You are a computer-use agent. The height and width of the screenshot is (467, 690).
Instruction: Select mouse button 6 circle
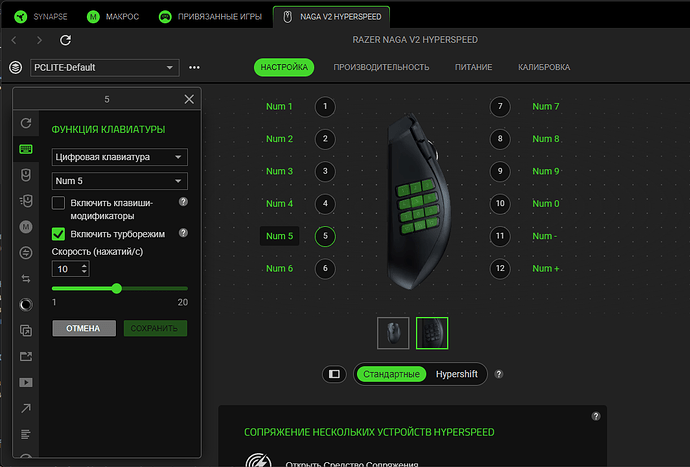point(325,268)
